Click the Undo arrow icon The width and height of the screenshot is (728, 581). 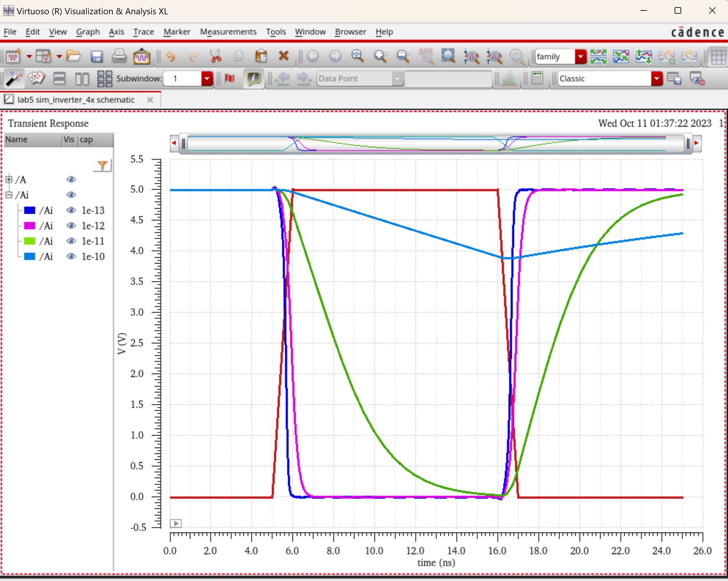click(x=171, y=56)
